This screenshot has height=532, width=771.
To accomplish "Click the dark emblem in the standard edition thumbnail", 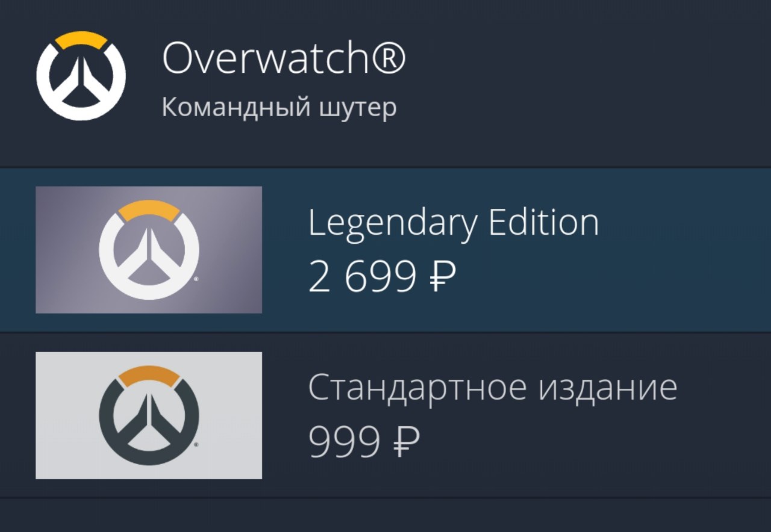I will (149, 415).
